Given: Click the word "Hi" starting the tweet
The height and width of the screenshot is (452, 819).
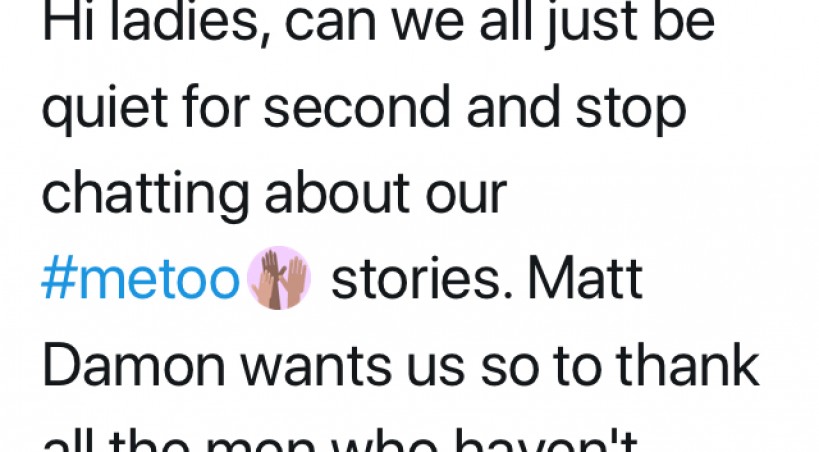Looking at the screenshot, I should pyautogui.click(x=68, y=21).
